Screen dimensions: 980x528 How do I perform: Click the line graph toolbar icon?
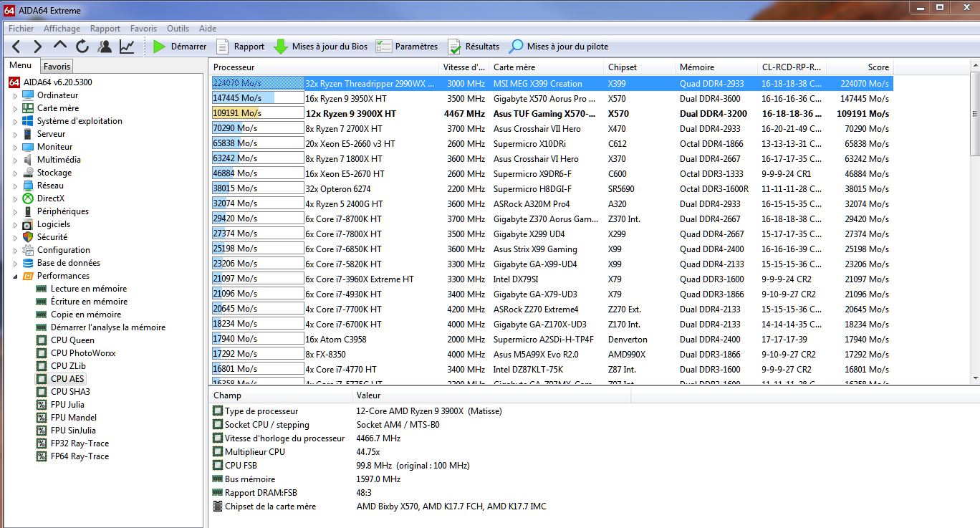point(127,47)
